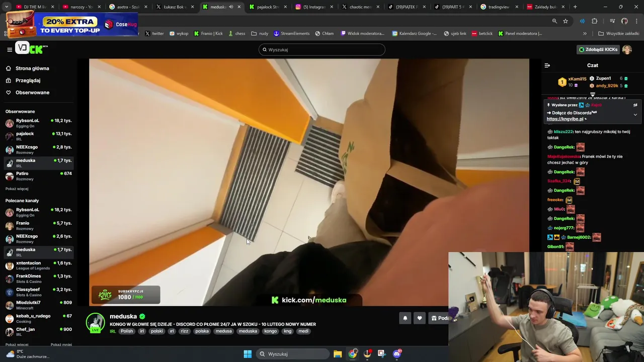Click the kongo tag
This screenshot has height=362, width=644.
(271, 331)
